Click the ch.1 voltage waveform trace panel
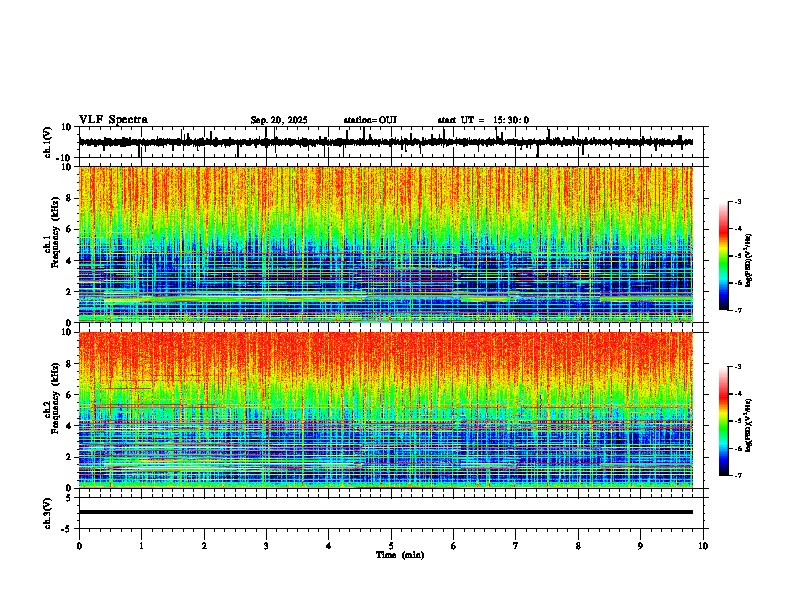The image size is (792, 612). pos(393,142)
